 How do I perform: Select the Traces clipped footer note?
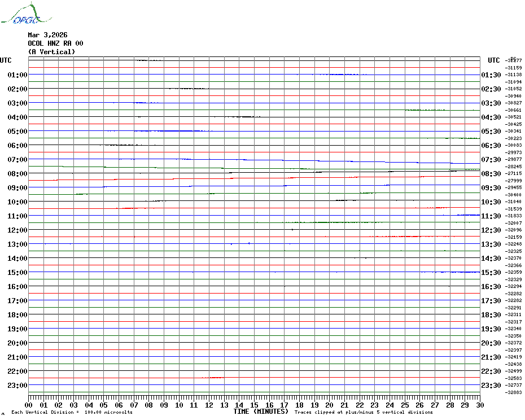(x=364, y=412)
